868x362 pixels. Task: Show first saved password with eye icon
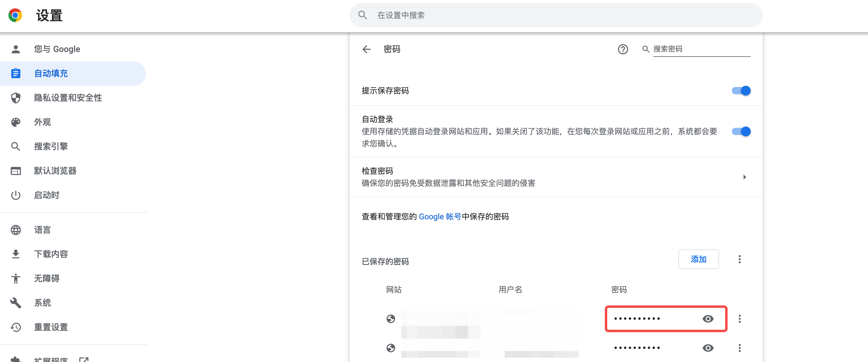708,318
